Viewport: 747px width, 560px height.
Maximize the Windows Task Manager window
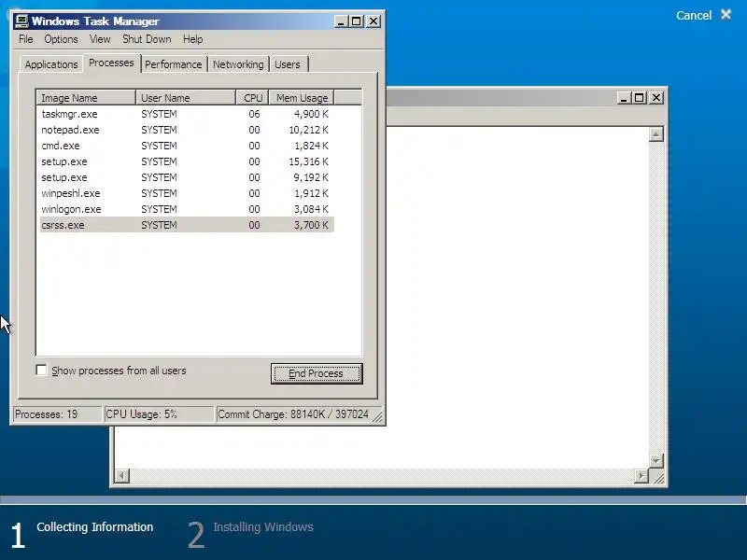[357, 21]
